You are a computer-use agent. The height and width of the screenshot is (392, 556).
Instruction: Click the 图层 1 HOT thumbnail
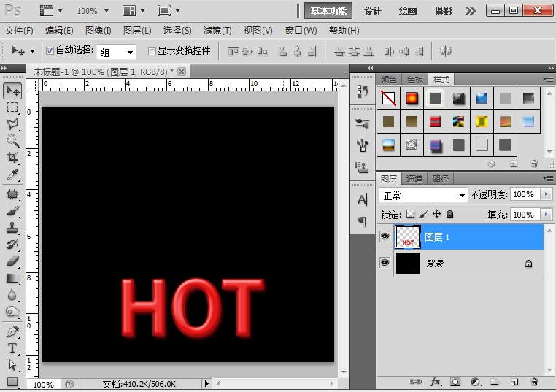408,237
